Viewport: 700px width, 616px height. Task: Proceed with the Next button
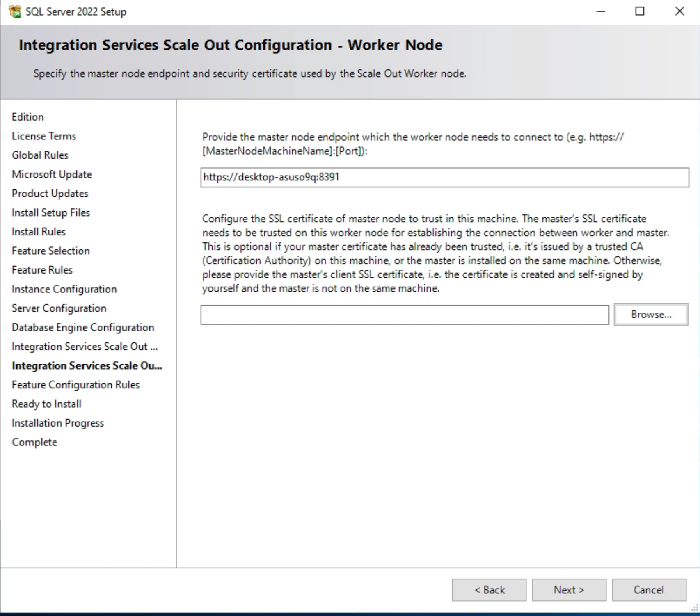[569, 590]
